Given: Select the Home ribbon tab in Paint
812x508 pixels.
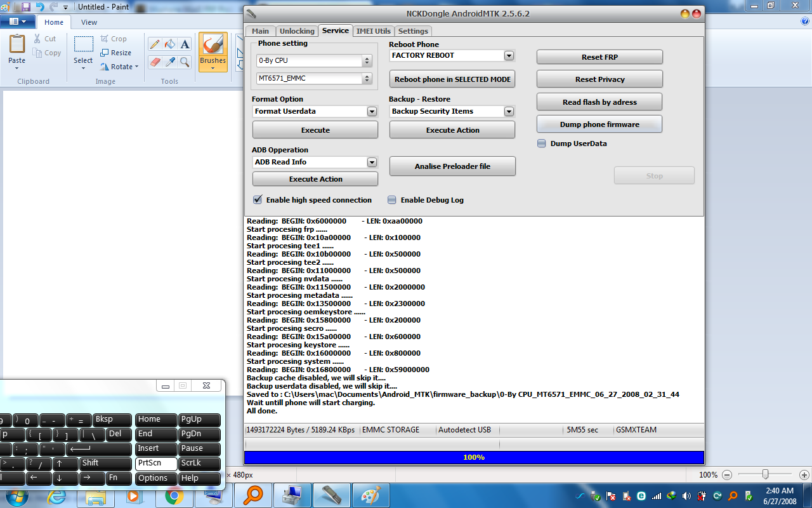Looking at the screenshot, I should pyautogui.click(x=54, y=22).
